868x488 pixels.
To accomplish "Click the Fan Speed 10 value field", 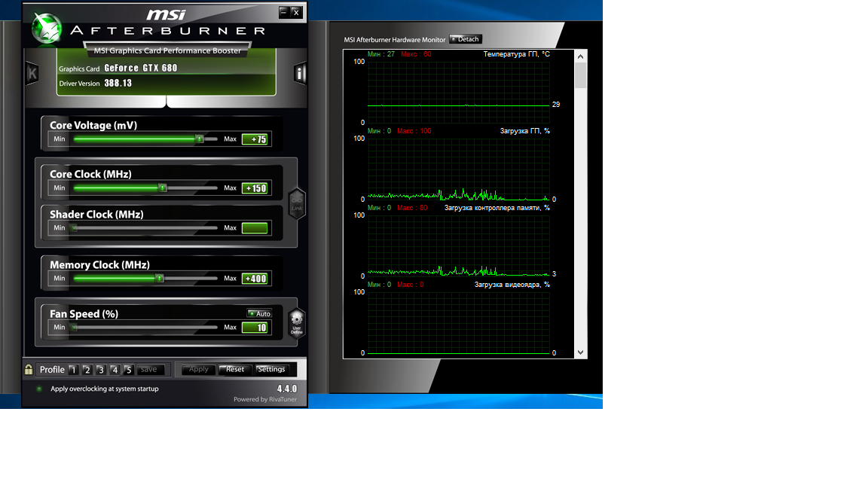I will pyautogui.click(x=255, y=328).
